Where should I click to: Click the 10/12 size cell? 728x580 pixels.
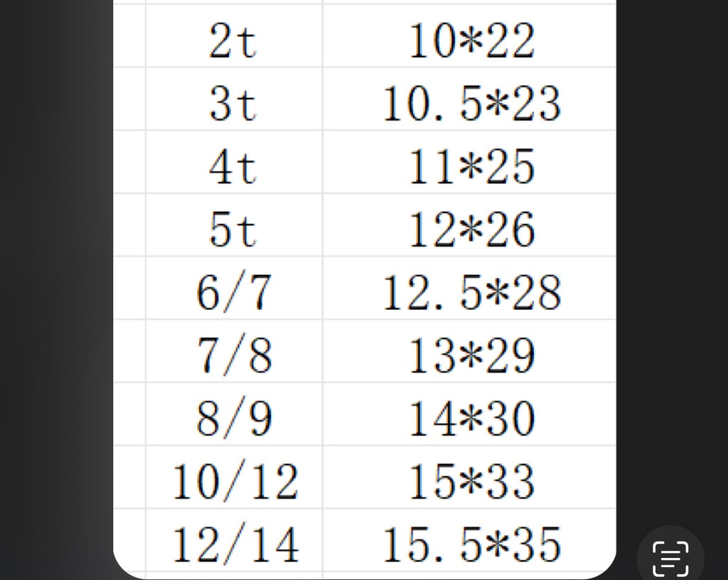click(234, 478)
